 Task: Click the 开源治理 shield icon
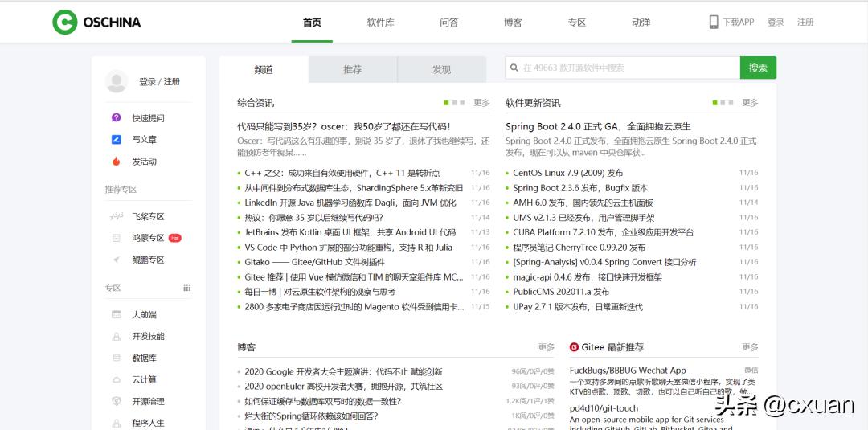[117, 401]
